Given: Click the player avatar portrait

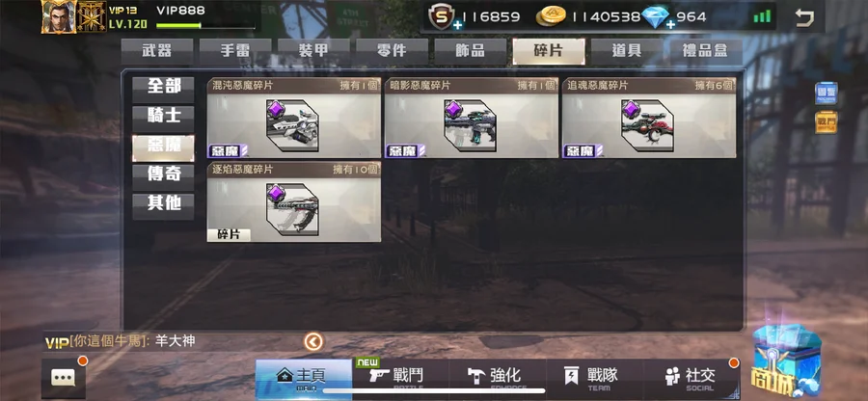Looking at the screenshot, I should click(58, 16).
